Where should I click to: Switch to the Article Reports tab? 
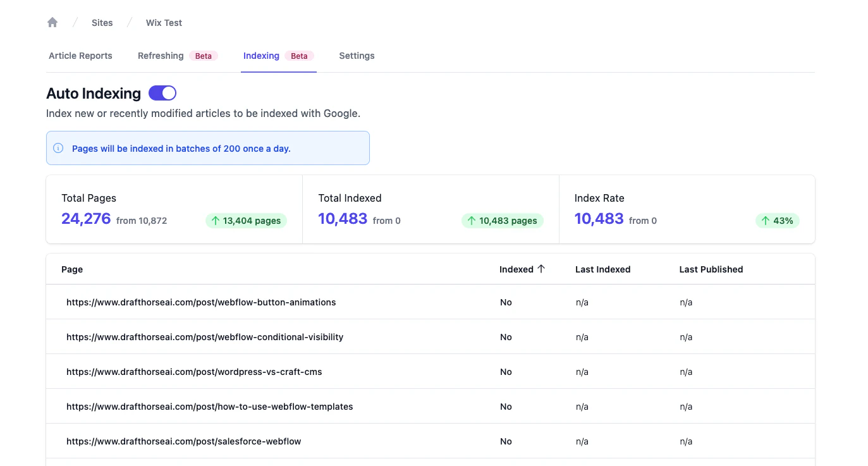click(x=80, y=56)
